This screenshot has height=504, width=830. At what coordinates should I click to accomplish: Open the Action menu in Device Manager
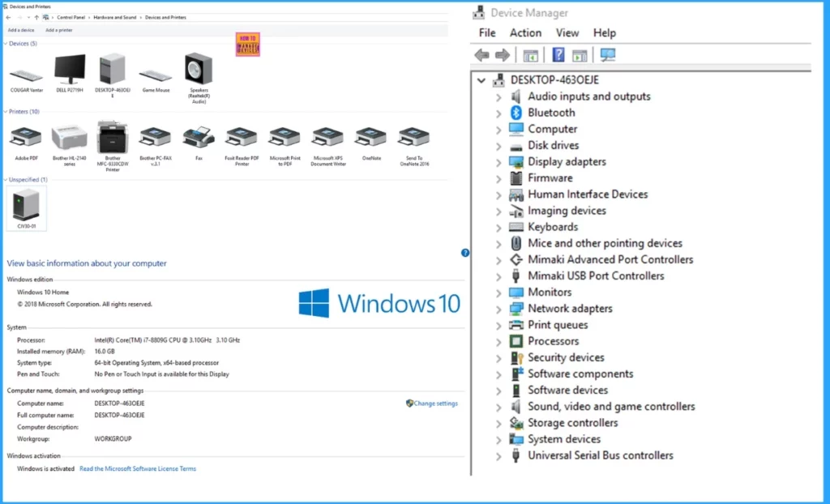(x=525, y=33)
